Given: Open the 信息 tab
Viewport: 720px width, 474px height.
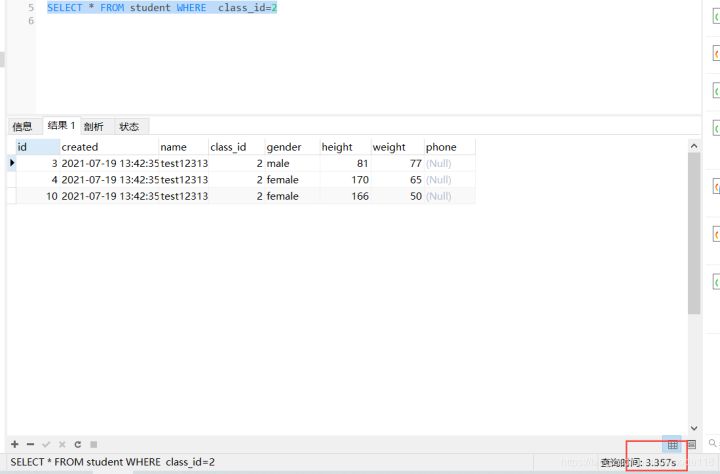Looking at the screenshot, I should click(x=22, y=126).
